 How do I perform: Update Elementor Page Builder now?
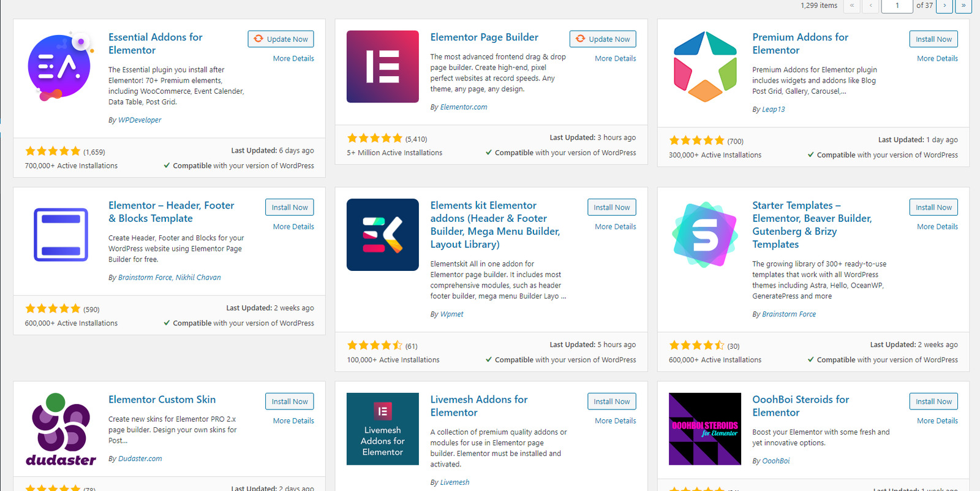pyautogui.click(x=603, y=39)
